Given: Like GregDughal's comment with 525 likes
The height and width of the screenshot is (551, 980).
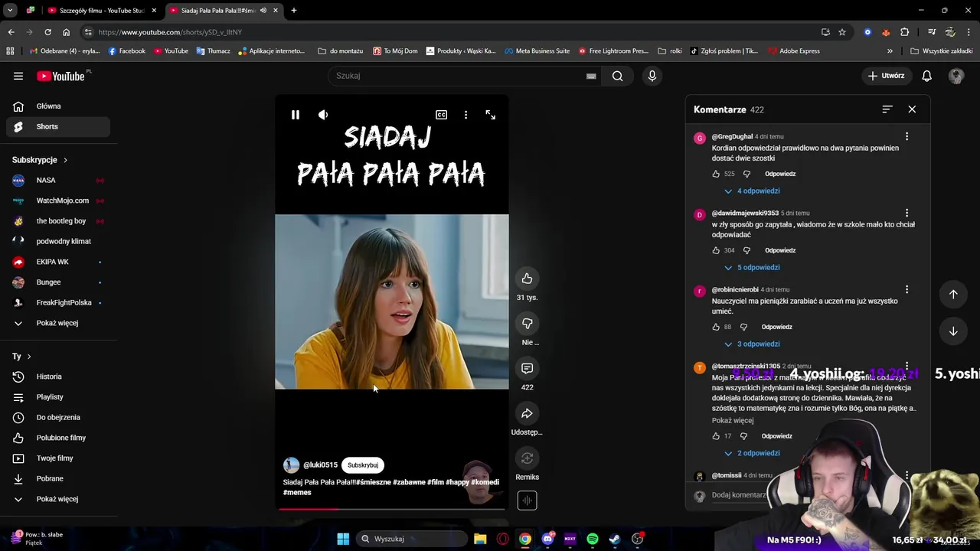Looking at the screenshot, I should 717,174.
